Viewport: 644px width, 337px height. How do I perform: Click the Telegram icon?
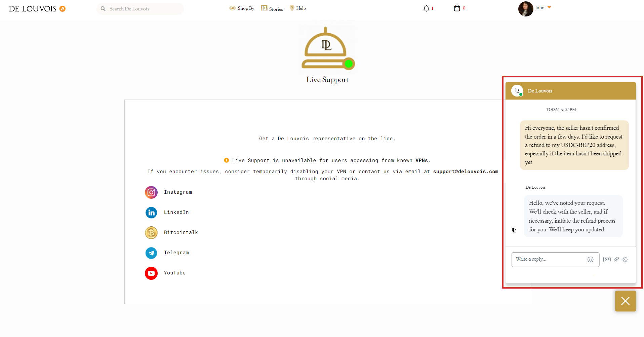point(151,253)
